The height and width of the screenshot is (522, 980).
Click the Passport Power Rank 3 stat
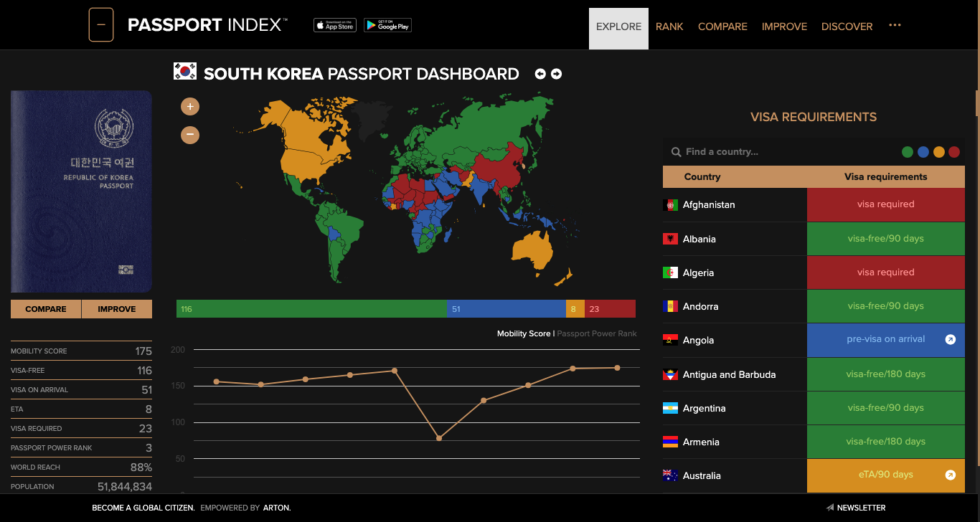point(81,447)
